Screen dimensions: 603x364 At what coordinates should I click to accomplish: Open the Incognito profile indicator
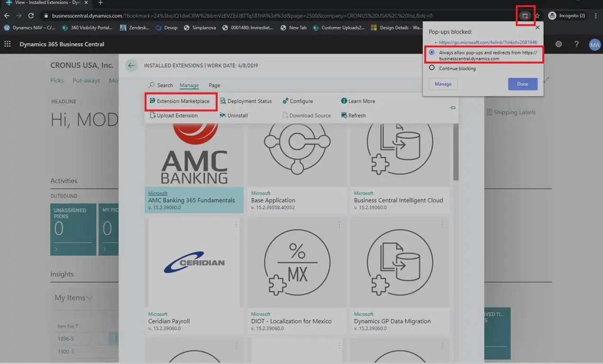tap(566, 16)
